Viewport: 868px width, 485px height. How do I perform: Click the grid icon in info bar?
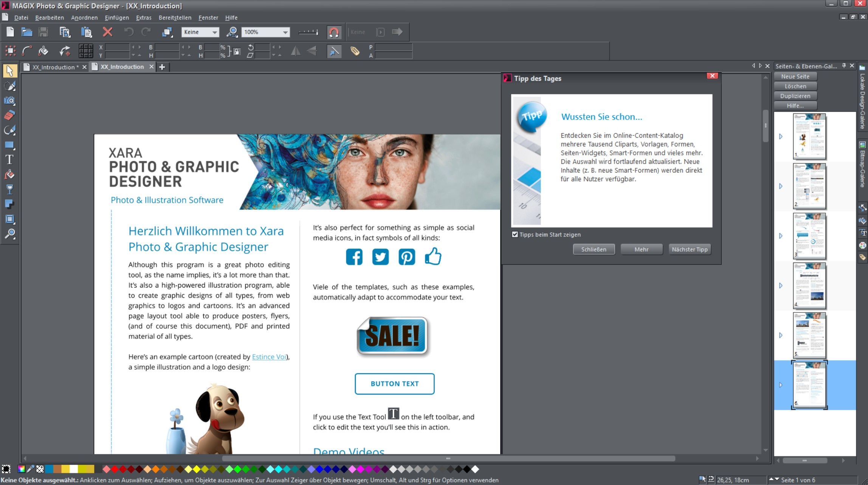tap(86, 51)
